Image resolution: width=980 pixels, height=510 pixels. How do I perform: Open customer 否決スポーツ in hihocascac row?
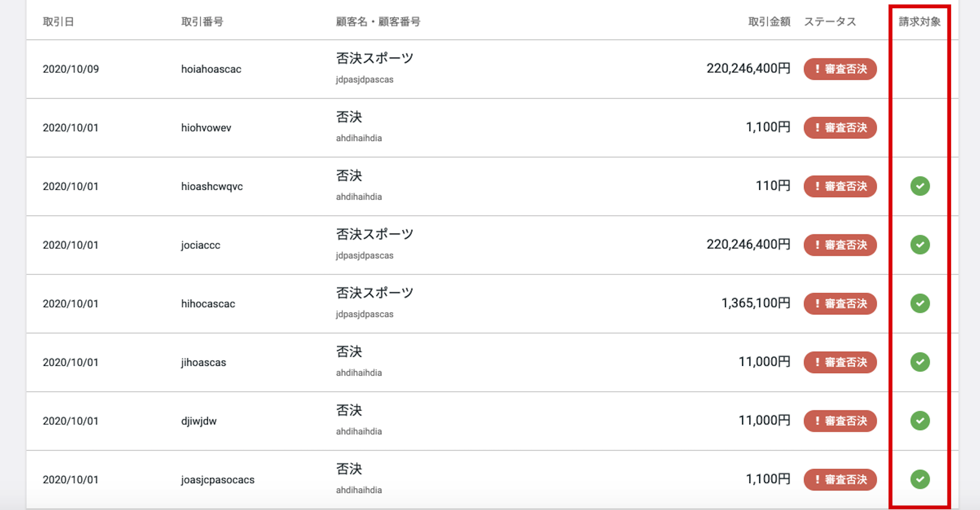pos(375,293)
